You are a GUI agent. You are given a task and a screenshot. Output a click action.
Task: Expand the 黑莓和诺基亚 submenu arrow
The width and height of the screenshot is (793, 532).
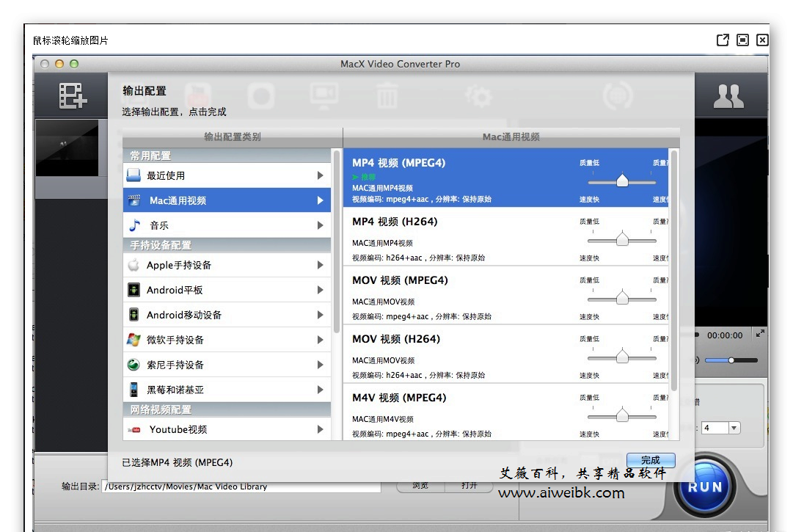pyautogui.click(x=320, y=390)
